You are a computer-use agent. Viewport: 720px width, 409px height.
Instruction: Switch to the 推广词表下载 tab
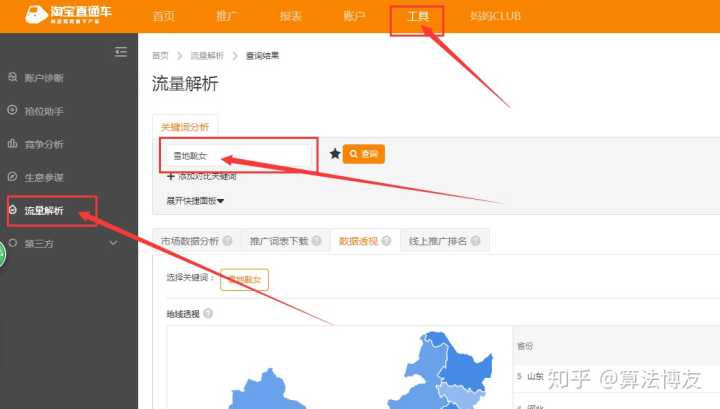(x=285, y=241)
